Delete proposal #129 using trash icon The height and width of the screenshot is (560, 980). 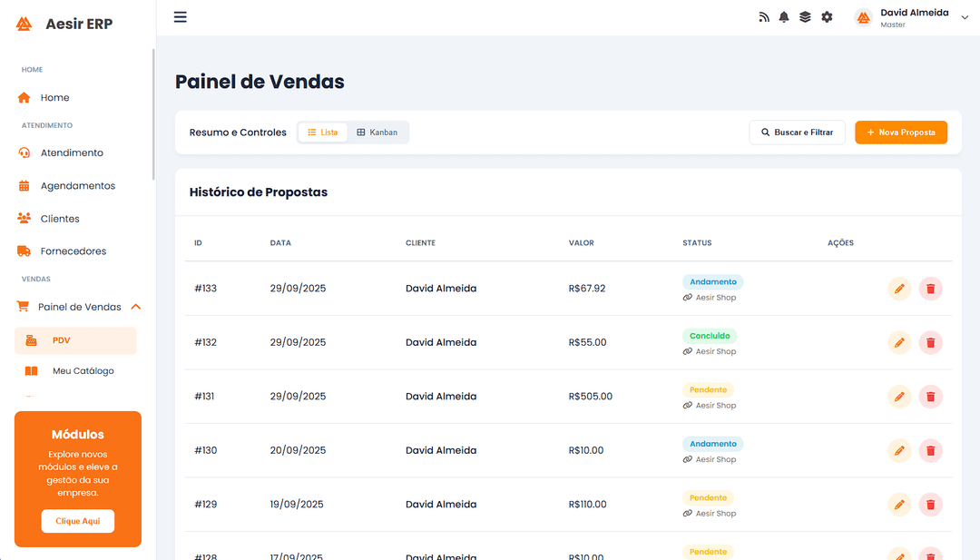(930, 505)
